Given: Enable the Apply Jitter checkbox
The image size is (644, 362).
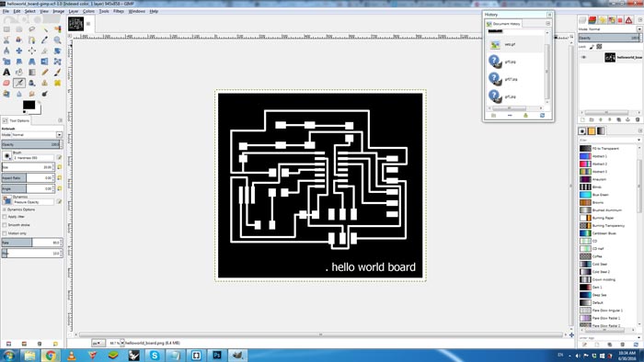Looking at the screenshot, I should tap(5, 217).
